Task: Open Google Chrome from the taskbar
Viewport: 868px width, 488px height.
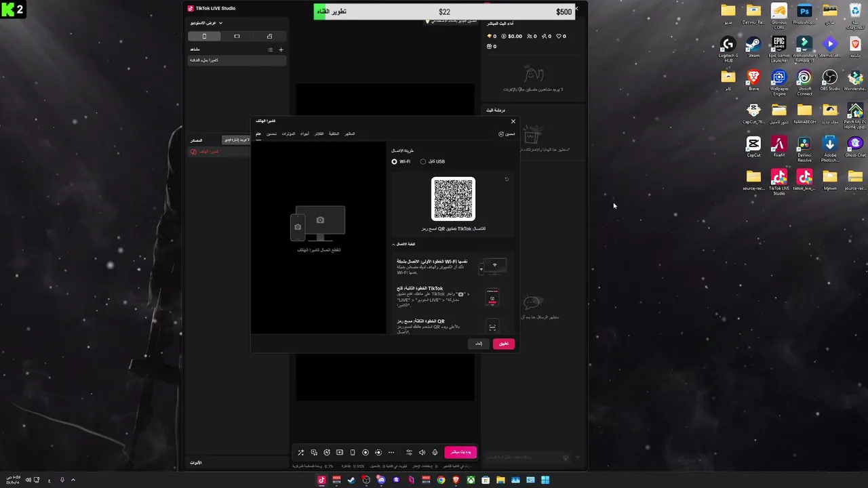Action: tap(441, 480)
